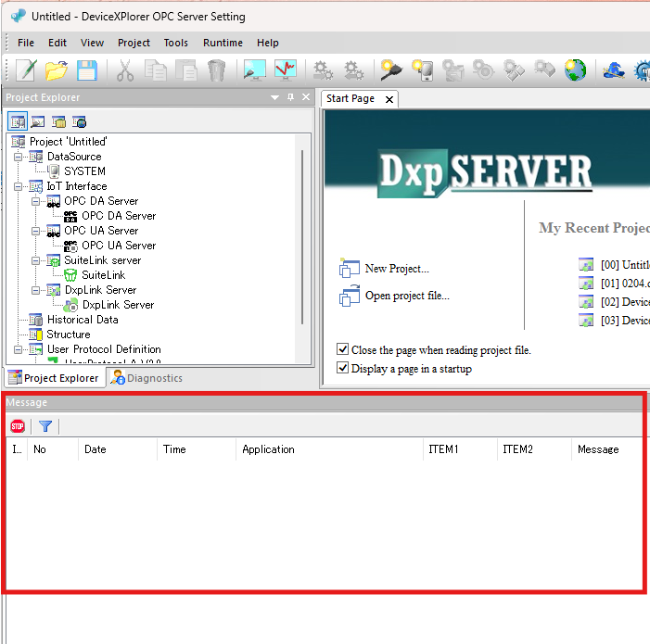
Task: Click the Open project file... link
Action: tap(406, 296)
